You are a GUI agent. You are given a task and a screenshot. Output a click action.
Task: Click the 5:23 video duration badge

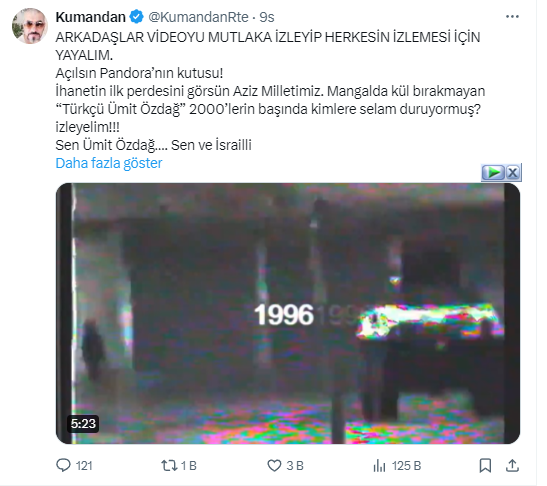coord(83,424)
